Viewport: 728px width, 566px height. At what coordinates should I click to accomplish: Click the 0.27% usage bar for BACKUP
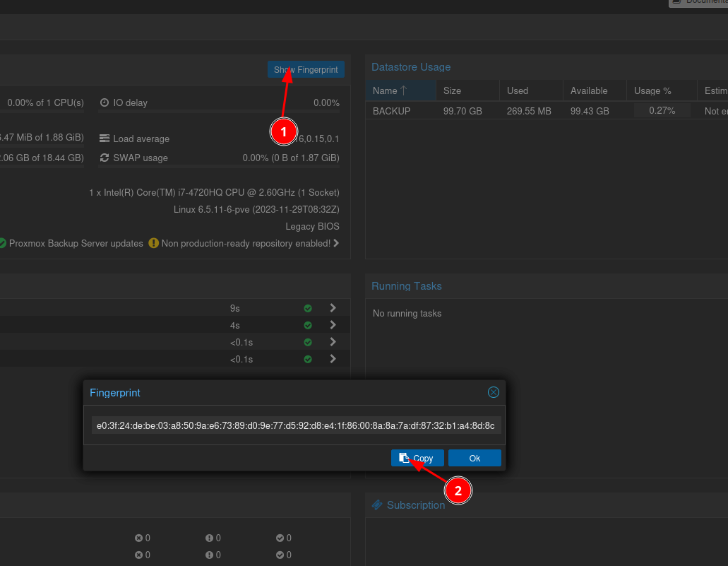pos(662,111)
